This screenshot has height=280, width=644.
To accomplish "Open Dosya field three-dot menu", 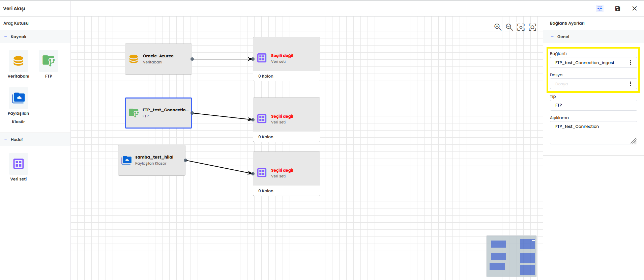I will click(x=631, y=84).
